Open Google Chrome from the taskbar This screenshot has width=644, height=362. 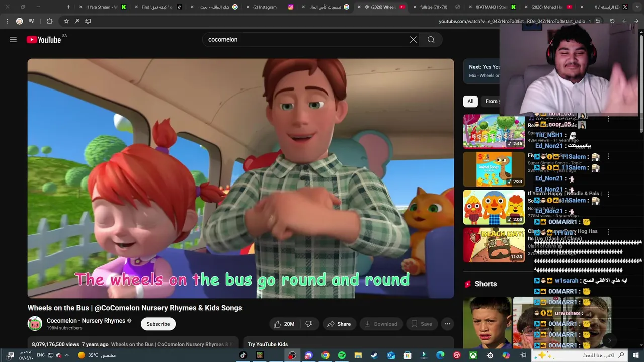click(x=326, y=355)
